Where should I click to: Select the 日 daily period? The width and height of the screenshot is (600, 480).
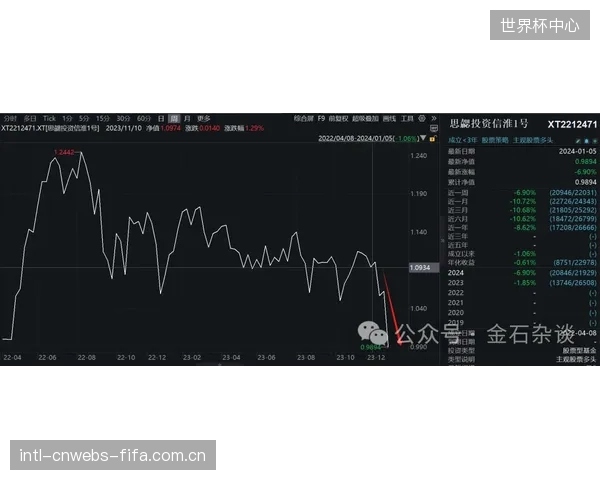coord(161,119)
